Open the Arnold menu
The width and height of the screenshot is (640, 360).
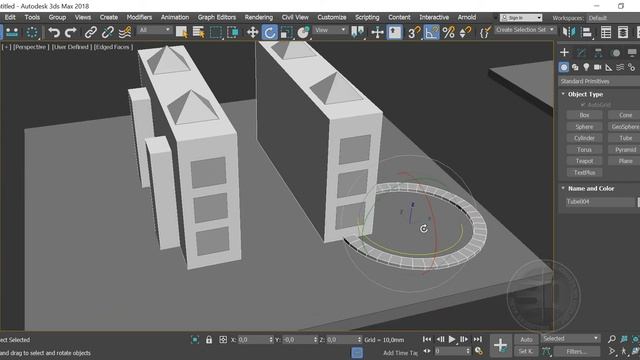tap(467, 18)
